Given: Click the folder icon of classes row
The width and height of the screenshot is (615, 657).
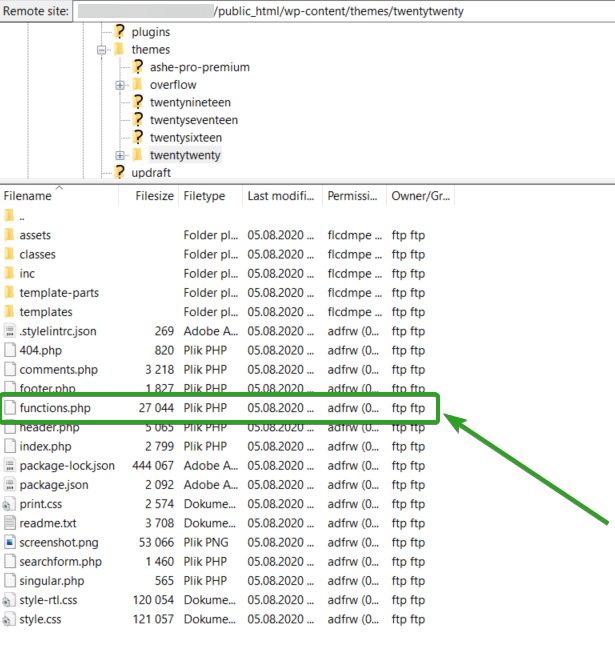Looking at the screenshot, I should (9, 254).
